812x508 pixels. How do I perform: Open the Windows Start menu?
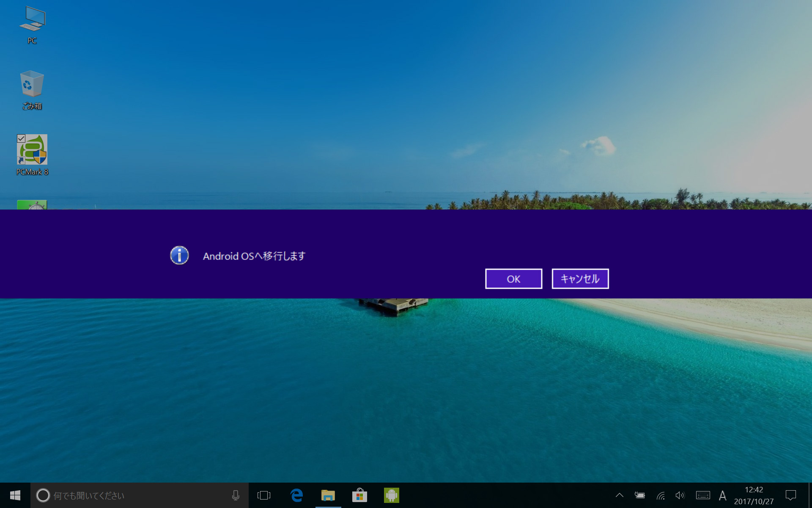click(x=15, y=495)
